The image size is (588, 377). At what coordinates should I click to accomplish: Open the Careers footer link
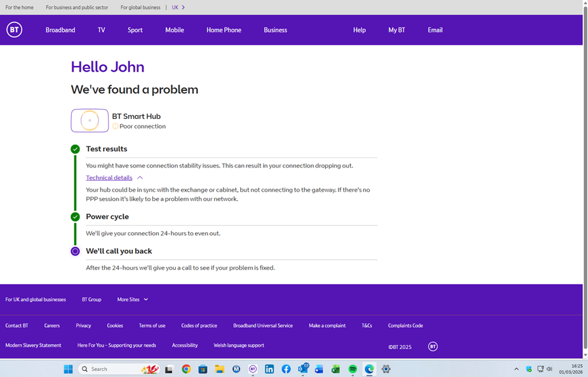point(52,326)
